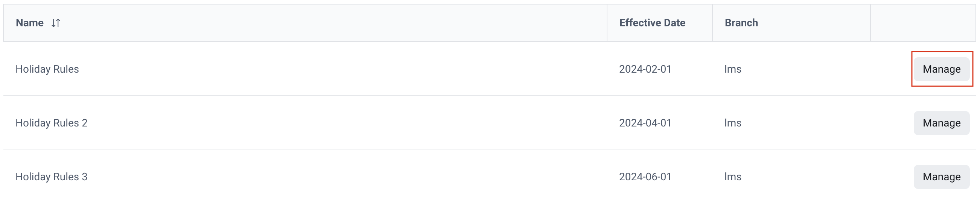Open Manage for Holiday Rules 3
Viewport: 980px width, 198px height.
click(x=942, y=176)
